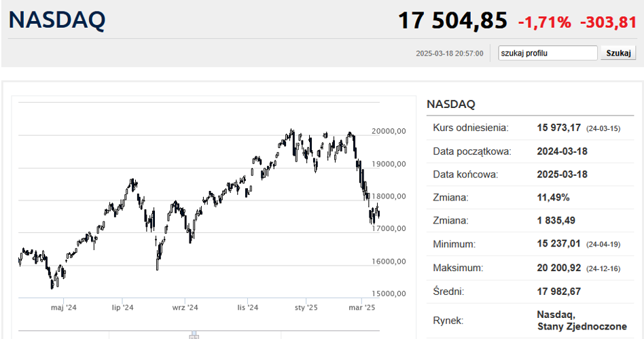Click the -303,81 point change
Viewport: 644px width, 339px height.
608,22
